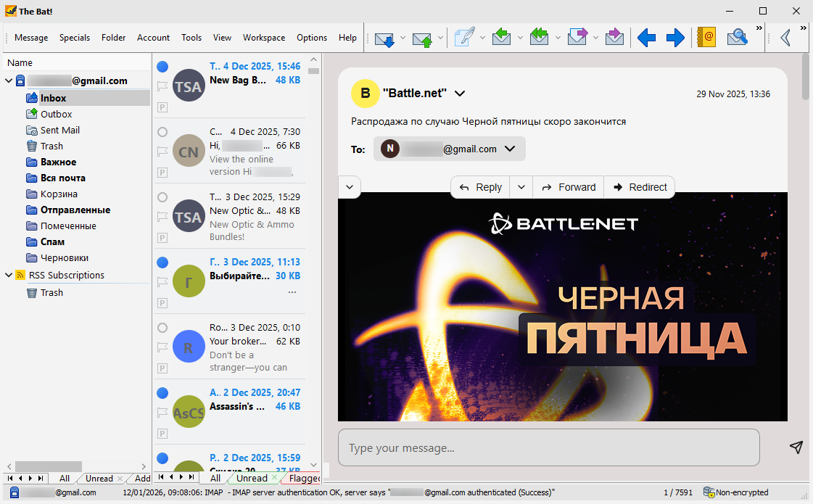Click the Get New Mail envelope icon

coord(384,38)
